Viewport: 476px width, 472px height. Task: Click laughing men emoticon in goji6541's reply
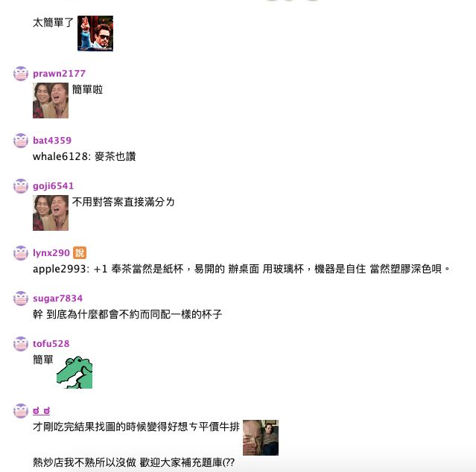(x=51, y=213)
